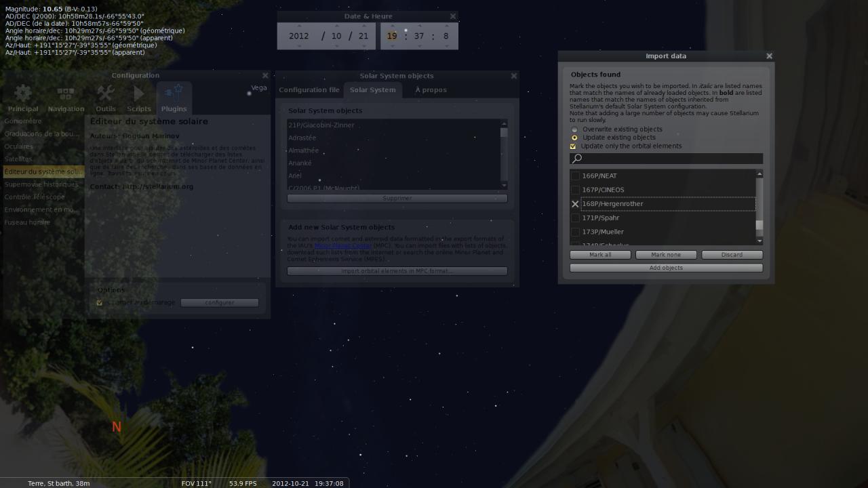Open the Plugins tab in Configuration
The height and width of the screenshot is (488, 868).
pos(174,98)
